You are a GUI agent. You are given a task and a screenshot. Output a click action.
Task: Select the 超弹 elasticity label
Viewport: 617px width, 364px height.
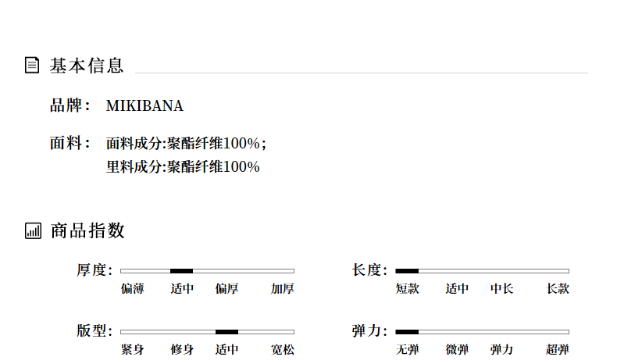pyautogui.click(x=558, y=350)
